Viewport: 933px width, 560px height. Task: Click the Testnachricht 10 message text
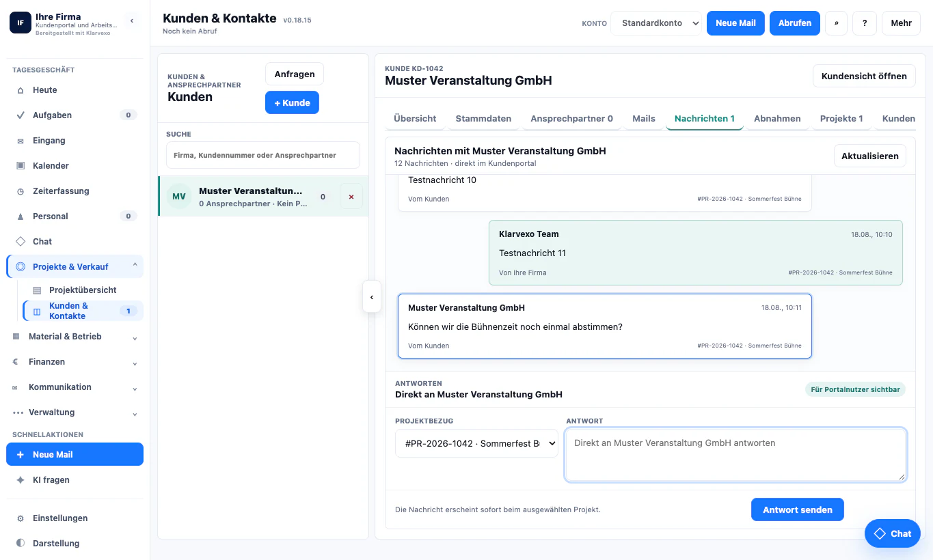(442, 180)
